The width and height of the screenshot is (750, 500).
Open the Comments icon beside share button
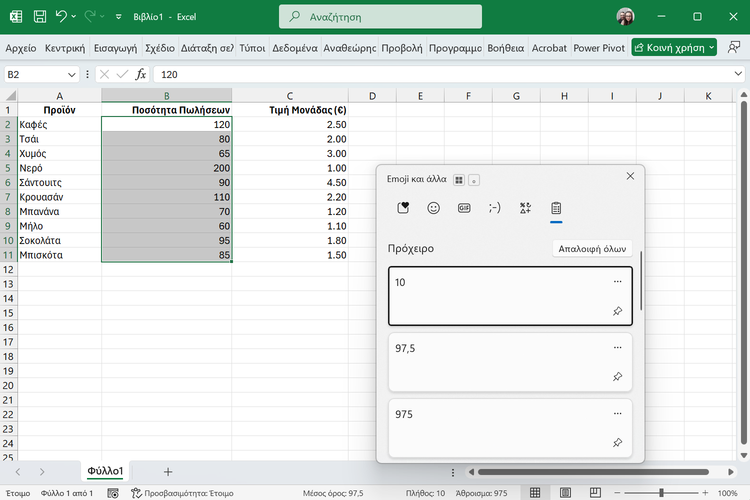click(x=734, y=47)
